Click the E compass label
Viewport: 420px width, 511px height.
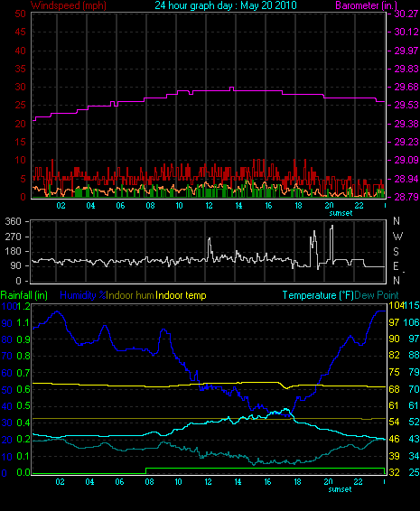click(x=397, y=266)
